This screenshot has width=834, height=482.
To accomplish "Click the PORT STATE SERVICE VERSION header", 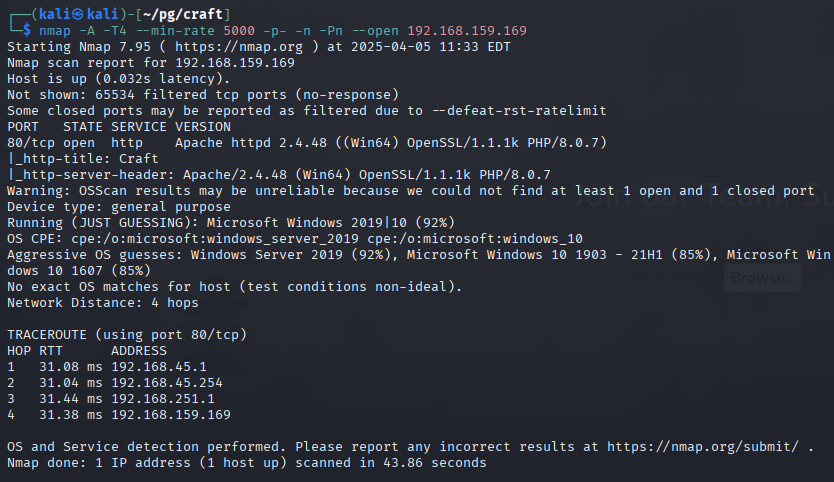I will pos(119,127).
